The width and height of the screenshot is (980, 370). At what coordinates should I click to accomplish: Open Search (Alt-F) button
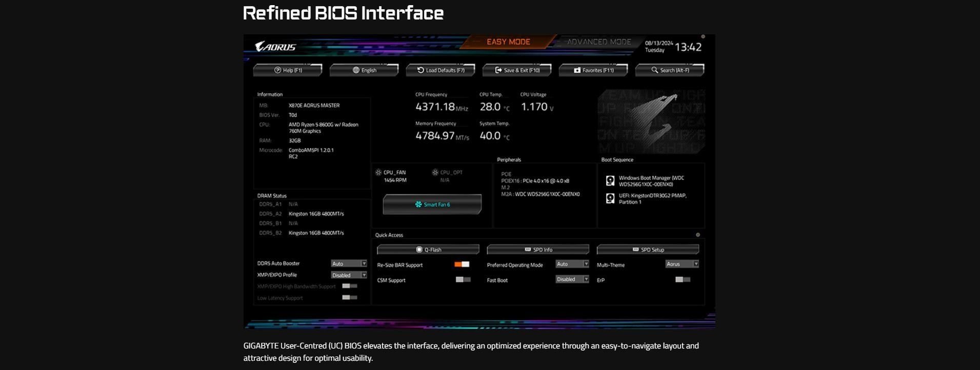click(670, 70)
